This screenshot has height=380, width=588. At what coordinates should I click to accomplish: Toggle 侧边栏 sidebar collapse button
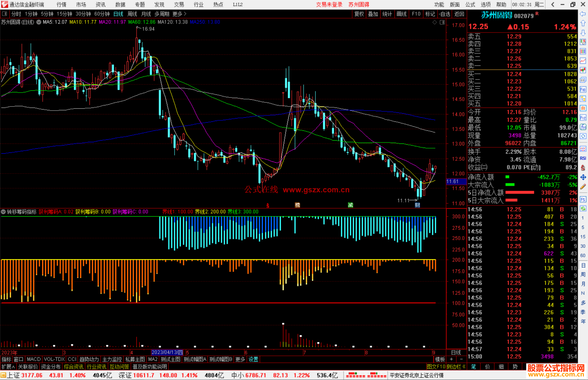point(456,367)
